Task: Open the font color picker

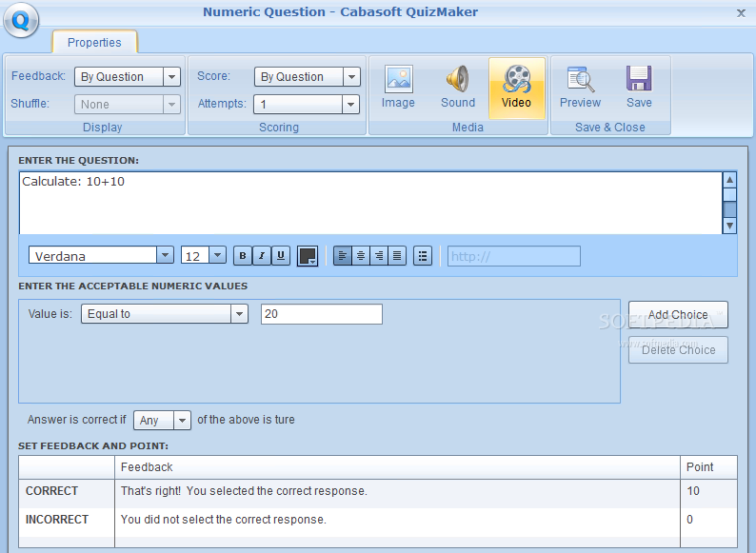Action: coord(308,256)
